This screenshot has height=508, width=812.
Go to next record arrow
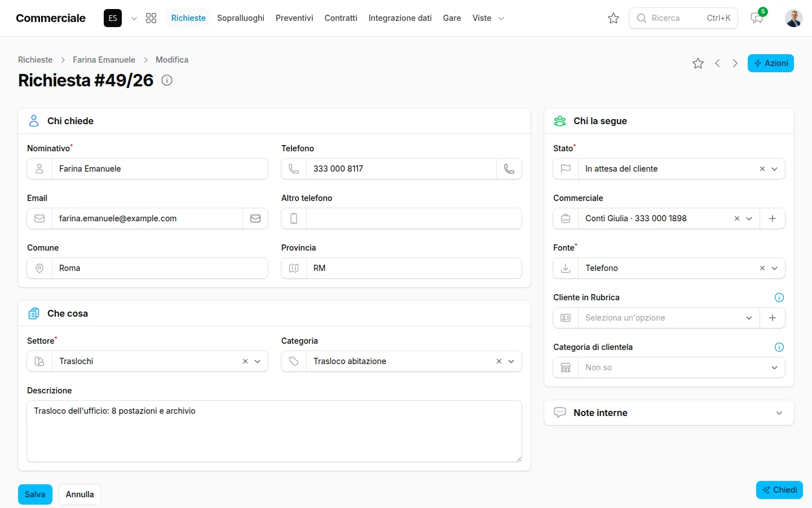point(735,63)
